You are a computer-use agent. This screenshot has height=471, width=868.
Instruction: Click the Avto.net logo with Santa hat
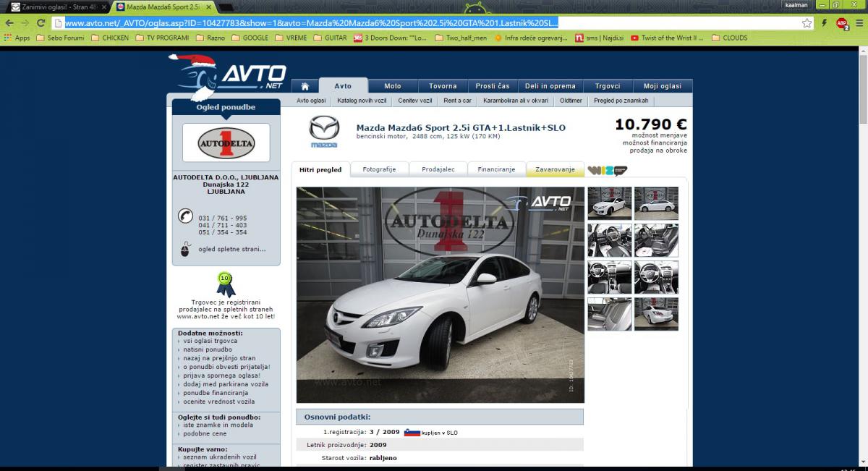[228, 76]
